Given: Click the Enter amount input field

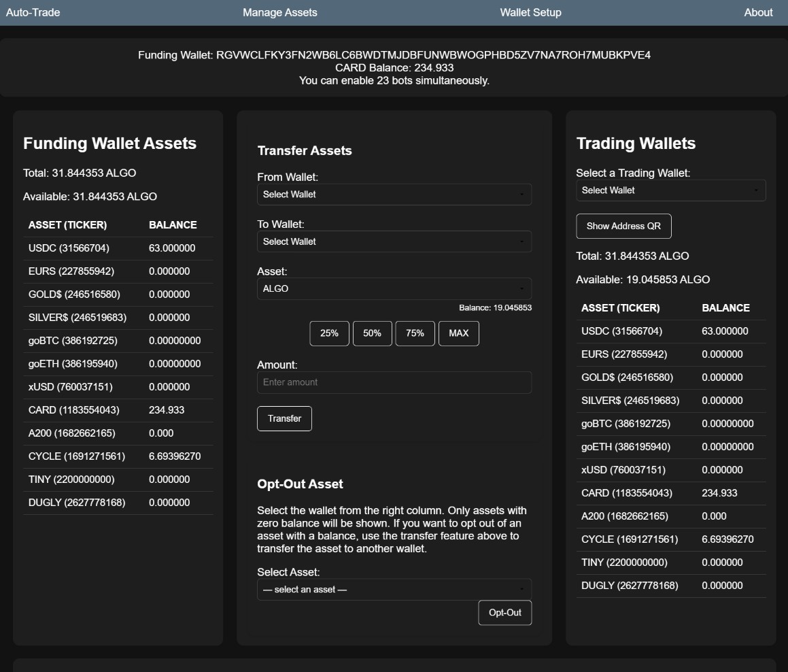Looking at the screenshot, I should tap(394, 382).
